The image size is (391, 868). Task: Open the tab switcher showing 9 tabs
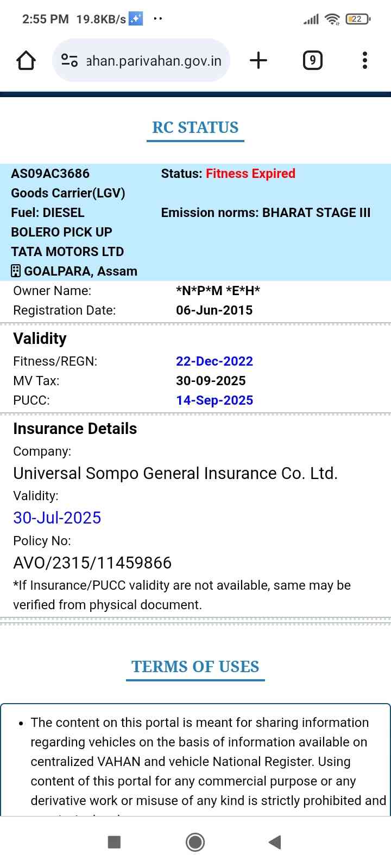click(312, 60)
